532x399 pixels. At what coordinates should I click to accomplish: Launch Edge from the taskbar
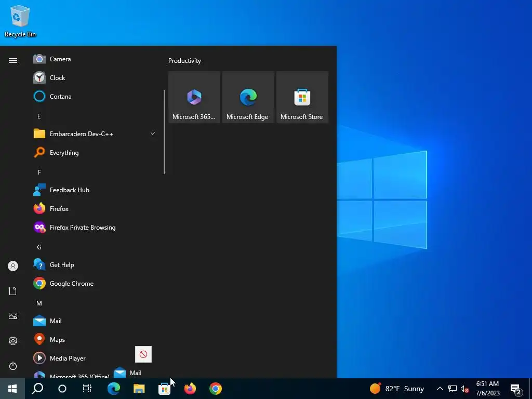tap(114, 389)
